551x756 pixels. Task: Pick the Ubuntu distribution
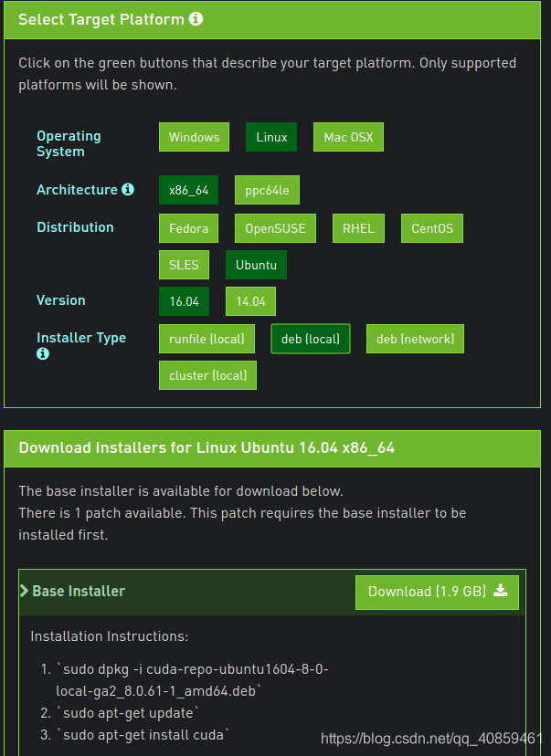(x=256, y=265)
